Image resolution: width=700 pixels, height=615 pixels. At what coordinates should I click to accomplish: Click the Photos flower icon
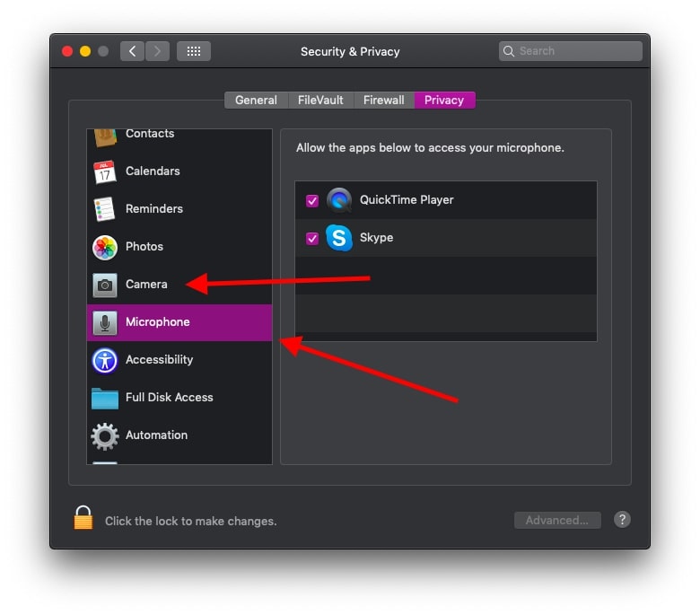[x=104, y=247]
